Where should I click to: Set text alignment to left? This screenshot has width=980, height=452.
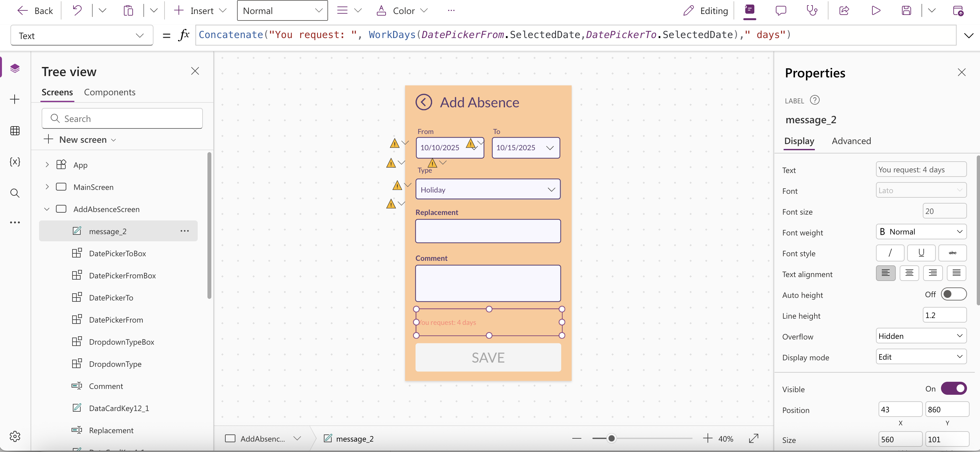886,273
